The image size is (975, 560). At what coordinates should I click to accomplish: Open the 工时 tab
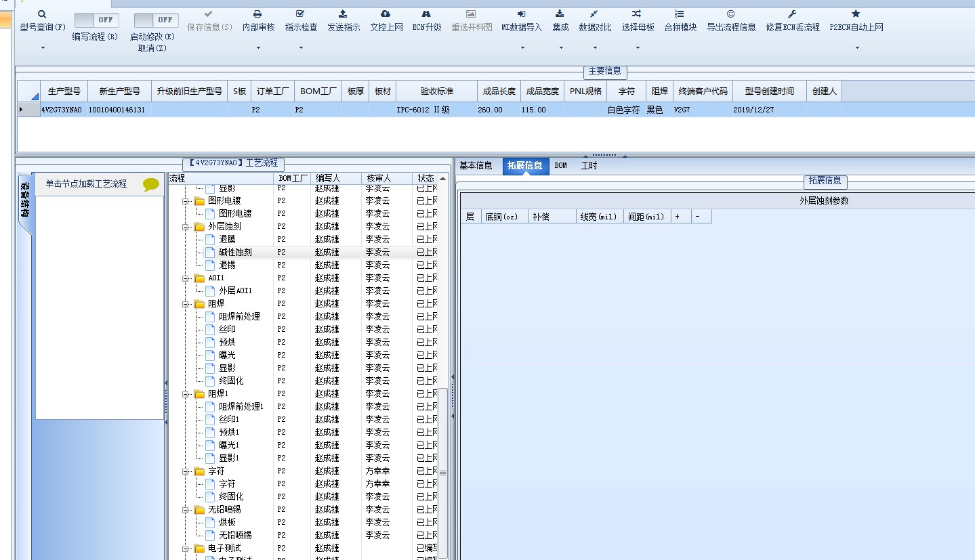coord(589,166)
